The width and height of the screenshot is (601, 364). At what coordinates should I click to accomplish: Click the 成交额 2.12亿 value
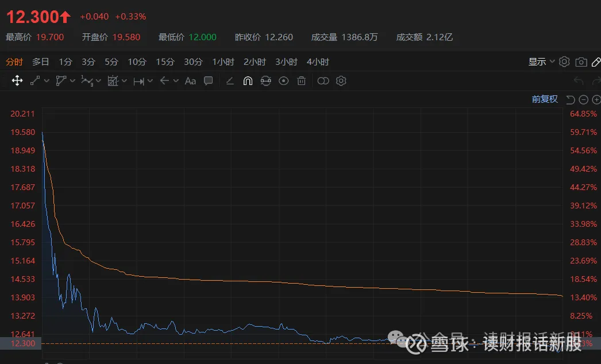click(439, 37)
